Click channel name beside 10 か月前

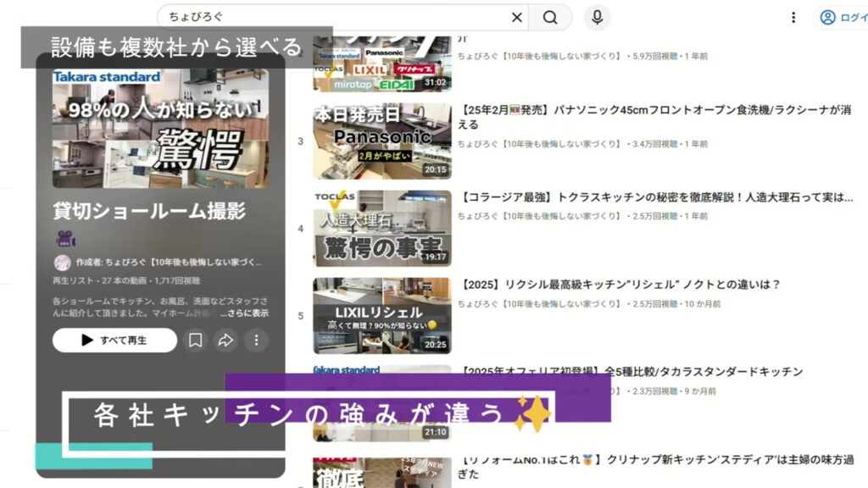coord(540,304)
